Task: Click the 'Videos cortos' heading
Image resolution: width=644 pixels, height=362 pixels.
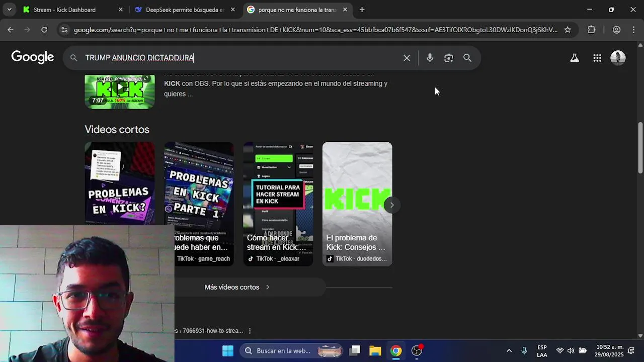Action: 117,129
